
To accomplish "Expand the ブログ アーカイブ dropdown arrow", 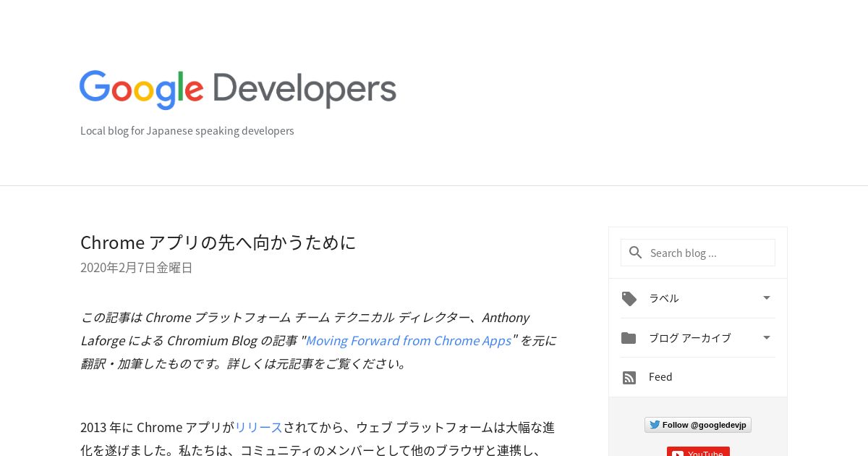I will pyautogui.click(x=767, y=337).
